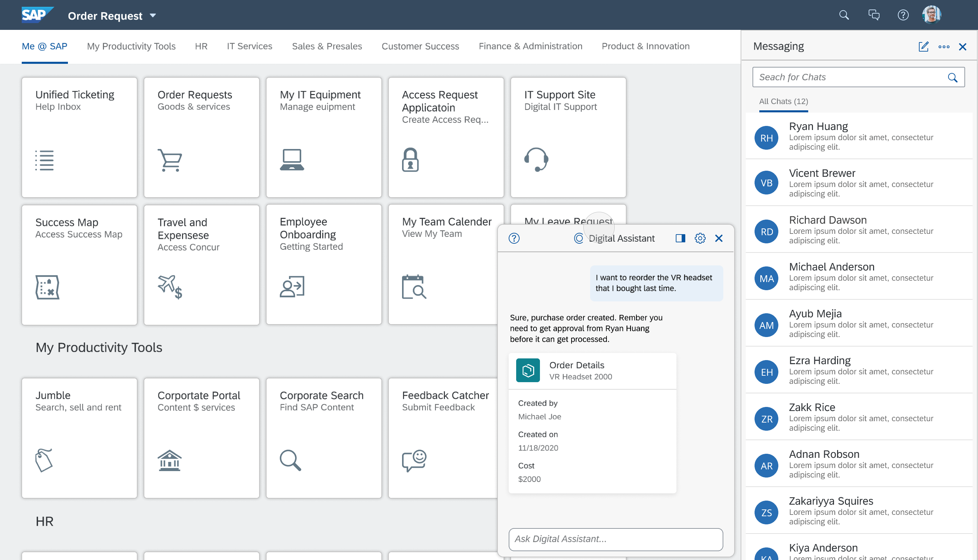The image size is (978, 560).
Task: Switch to the HR navigation tab
Action: tap(201, 46)
